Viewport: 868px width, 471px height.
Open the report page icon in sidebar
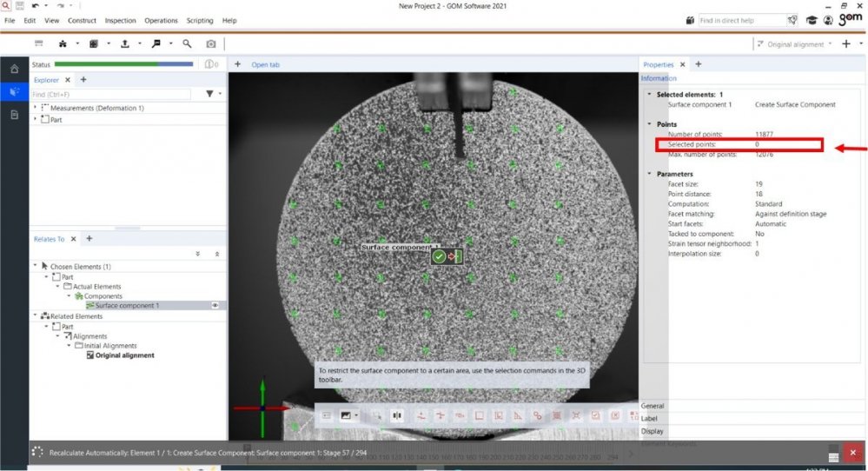(13, 115)
